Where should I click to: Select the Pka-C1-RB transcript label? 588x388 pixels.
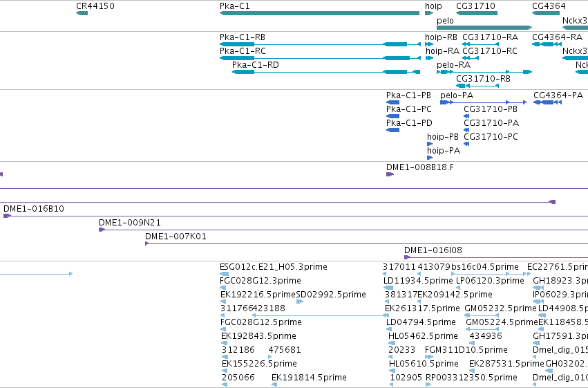[x=243, y=37]
